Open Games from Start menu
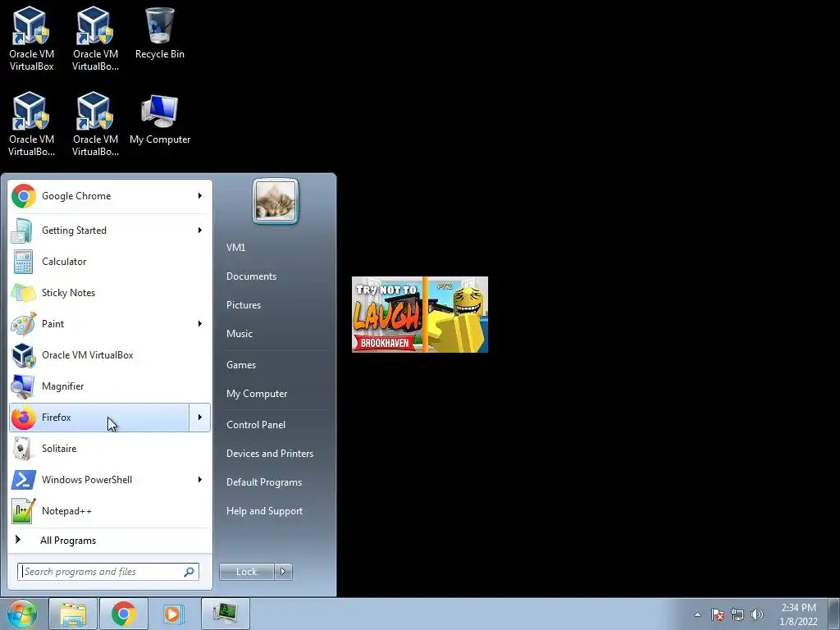Screen dimensions: 840x630 [241, 365]
